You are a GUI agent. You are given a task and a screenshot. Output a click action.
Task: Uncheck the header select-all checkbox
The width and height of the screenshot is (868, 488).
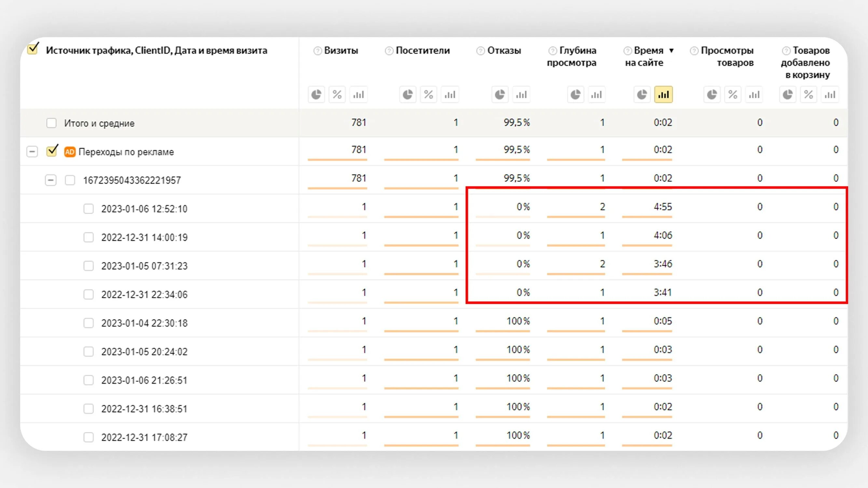pyautogui.click(x=33, y=49)
